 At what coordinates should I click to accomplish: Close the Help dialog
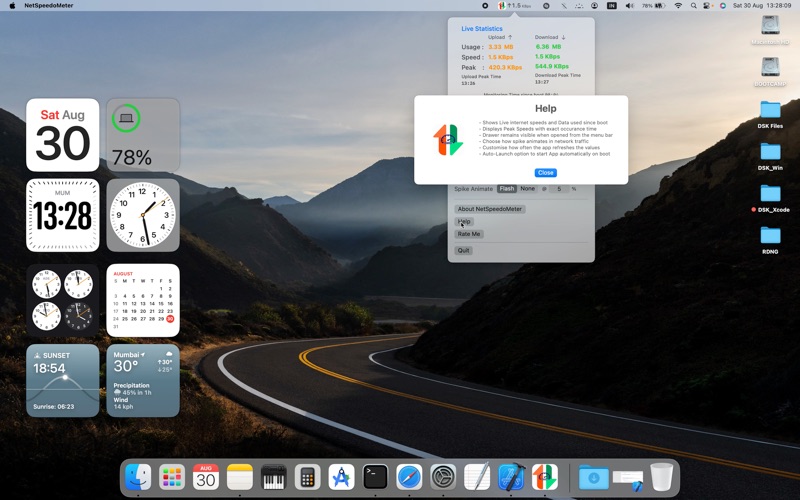(x=545, y=172)
